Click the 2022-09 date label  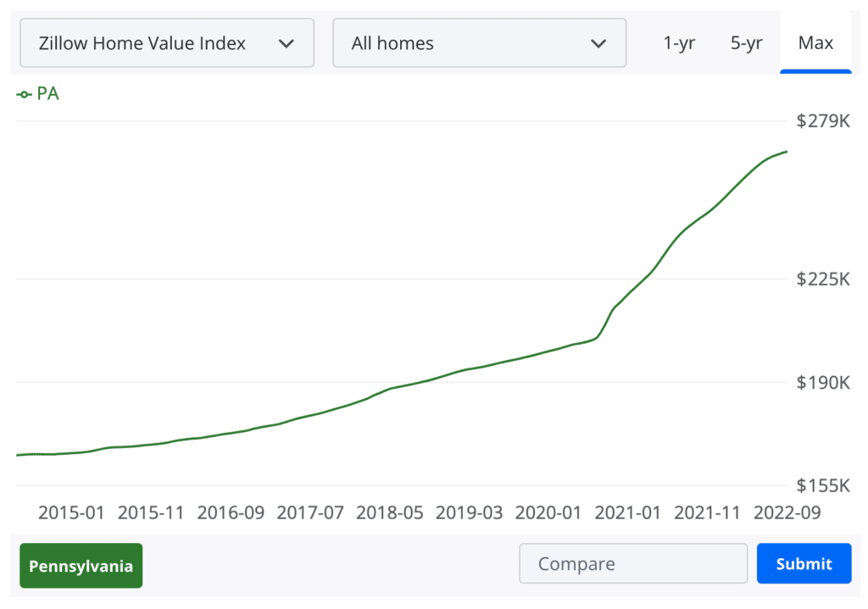[787, 512]
